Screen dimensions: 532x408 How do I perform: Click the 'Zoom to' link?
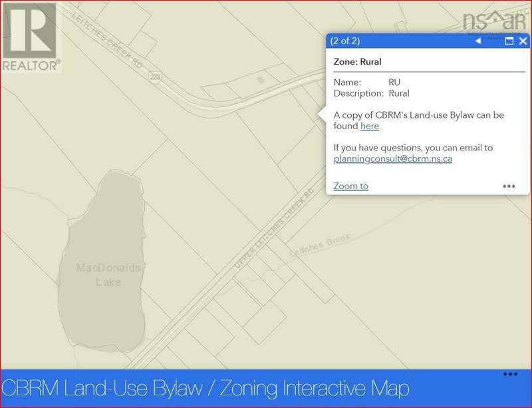click(x=350, y=186)
